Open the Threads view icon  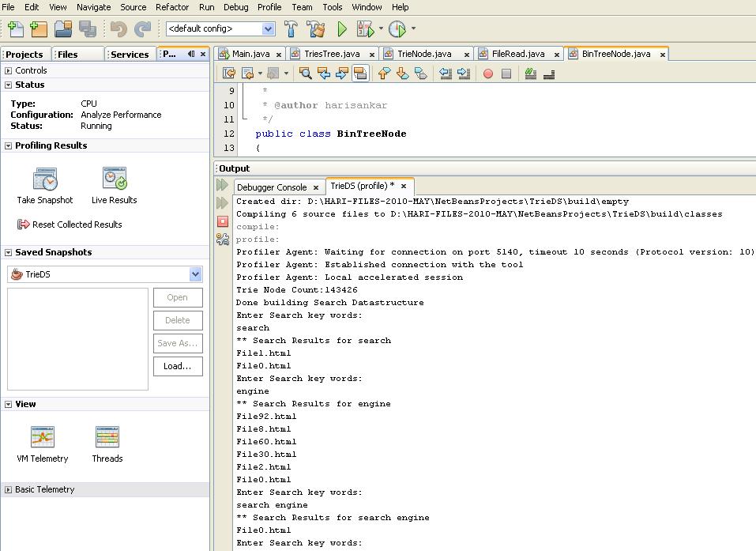click(107, 436)
